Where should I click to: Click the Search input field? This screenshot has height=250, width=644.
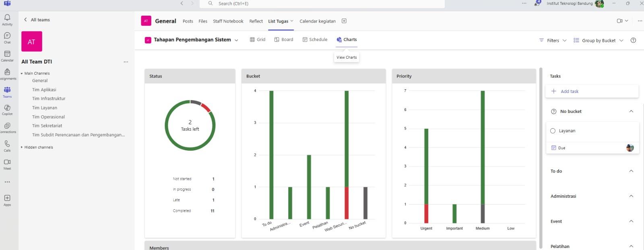[322, 4]
